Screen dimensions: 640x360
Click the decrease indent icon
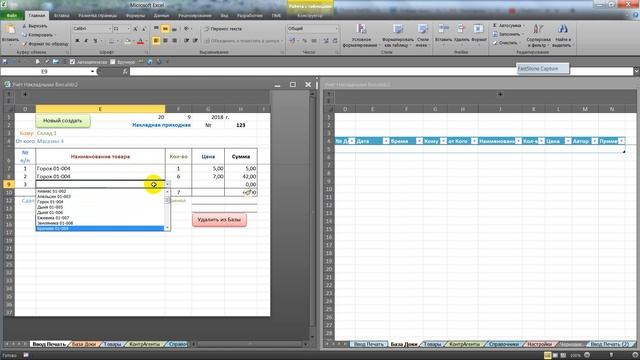pyautogui.click(x=187, y=41)
